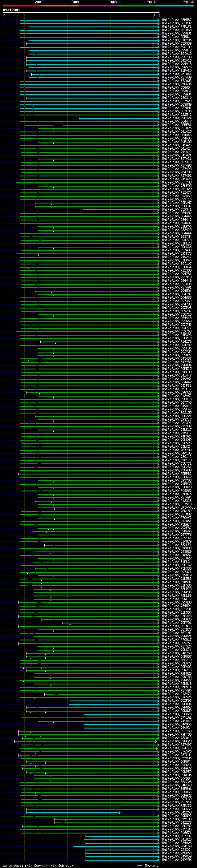The width and height of the screenshot is (197, 868).
Task: Open hit UniRef100_Q9XQB1
Action: coord(177,33)
